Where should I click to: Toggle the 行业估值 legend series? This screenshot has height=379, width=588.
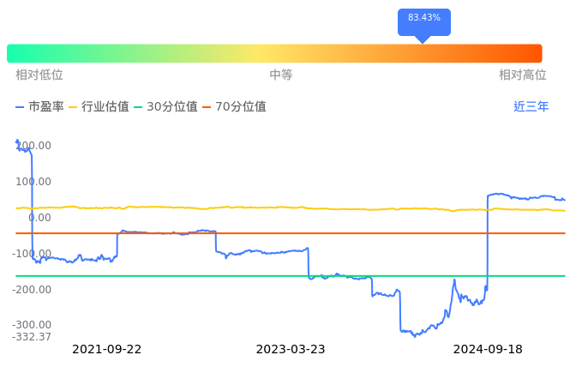click(x=99, y=107)
